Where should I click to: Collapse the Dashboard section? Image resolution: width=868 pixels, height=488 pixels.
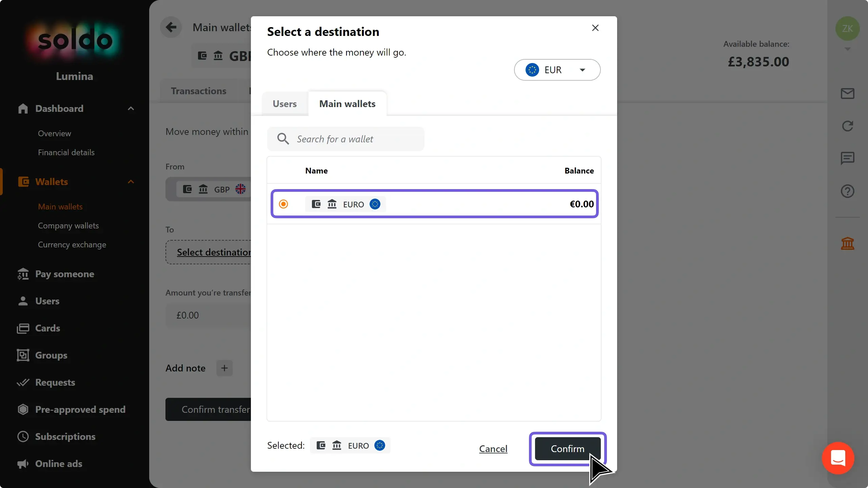[131, 108]
